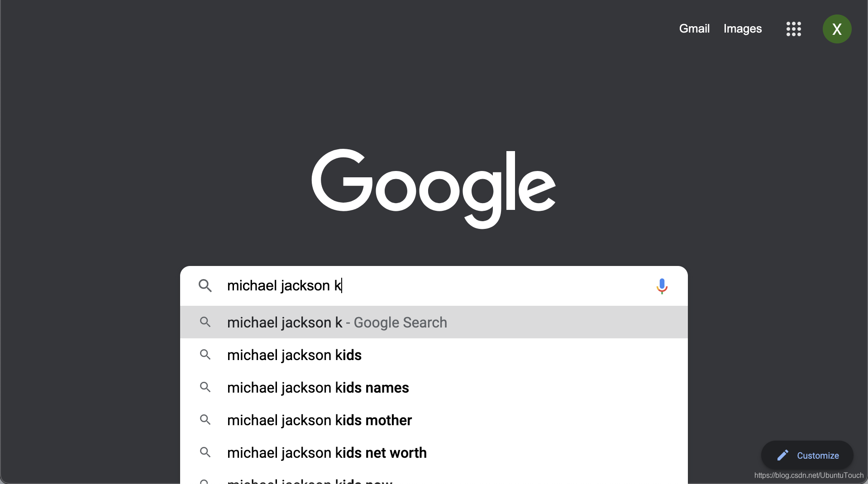The width and height of the screenshot is (868, 484).
Task: Click the magnifier beside 'michael jackson kids net worth'
Action: click(x=205, y=453)
